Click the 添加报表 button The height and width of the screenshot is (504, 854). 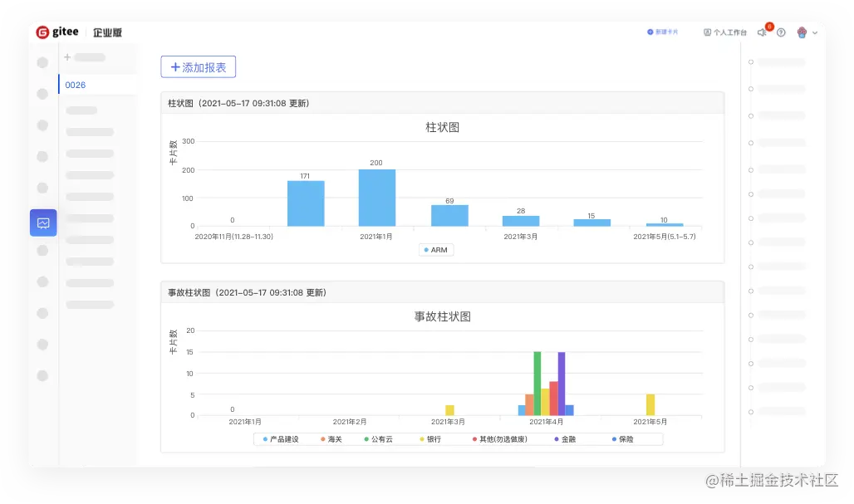click(x=199, y=67)
